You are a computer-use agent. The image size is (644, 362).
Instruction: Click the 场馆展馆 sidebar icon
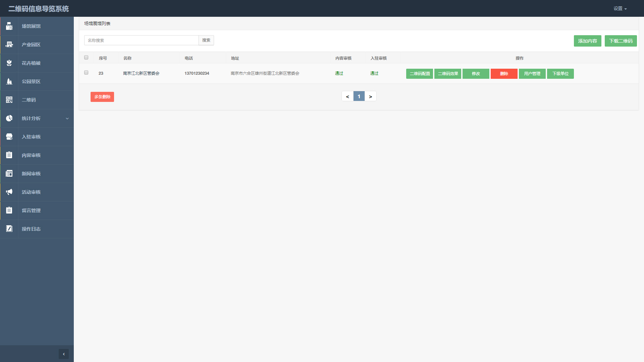pyautogui.click(x=9, y=26)
